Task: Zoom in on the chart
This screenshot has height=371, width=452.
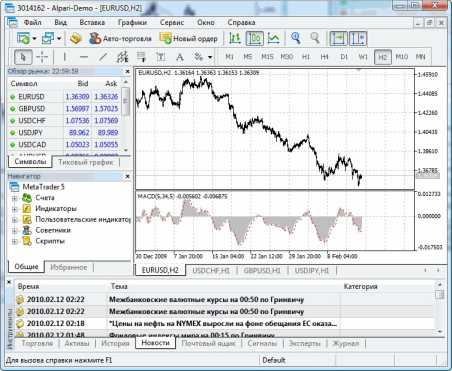Action: point(295,39)
